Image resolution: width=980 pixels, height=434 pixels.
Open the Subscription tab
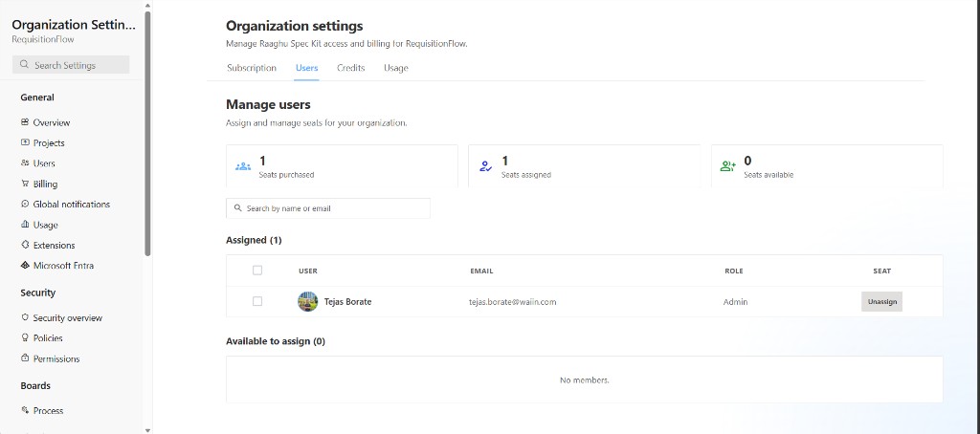coord(252,68)
